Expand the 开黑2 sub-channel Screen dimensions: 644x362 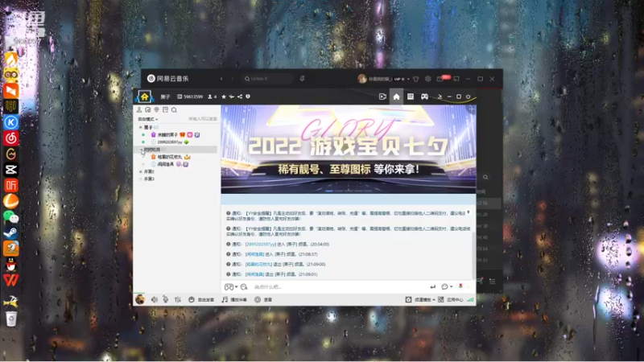pyautogui.click(x=140, y=171)
